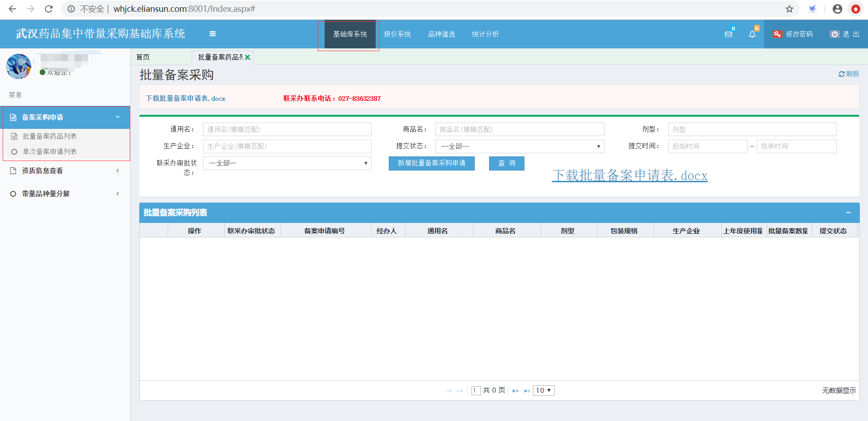Viewport: 868px width, 421px height.
Task: Open the 首页 tab
Action: (142, 57)
